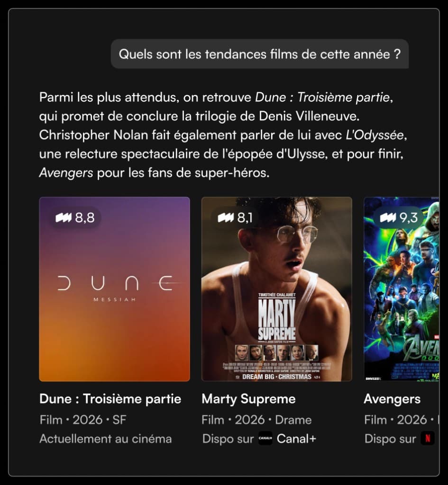
Task: Click 'Actuellement au cinéma' under Dune
Action: pyautogui.click(x=106, y=439)
